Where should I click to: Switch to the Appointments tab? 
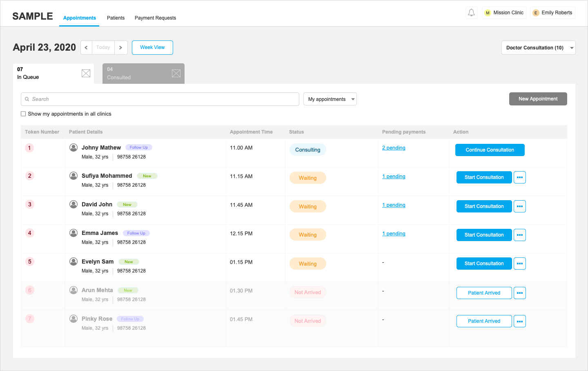[x=80, y=18]
